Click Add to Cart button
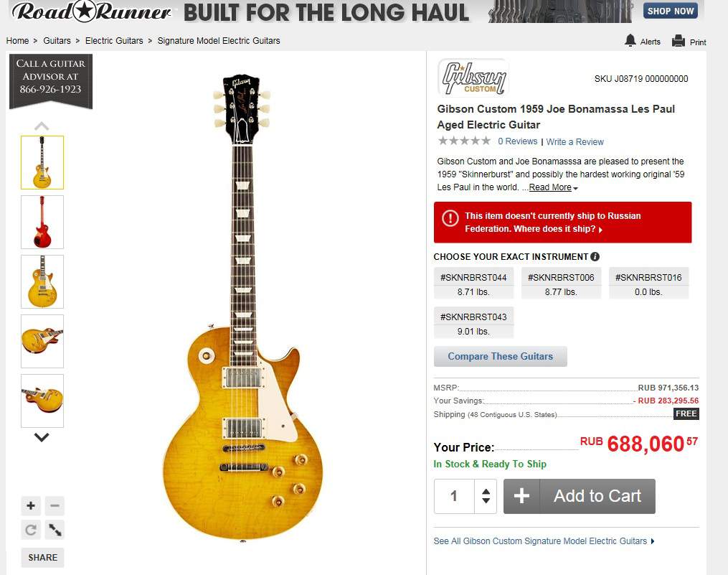 pos(580,496)
